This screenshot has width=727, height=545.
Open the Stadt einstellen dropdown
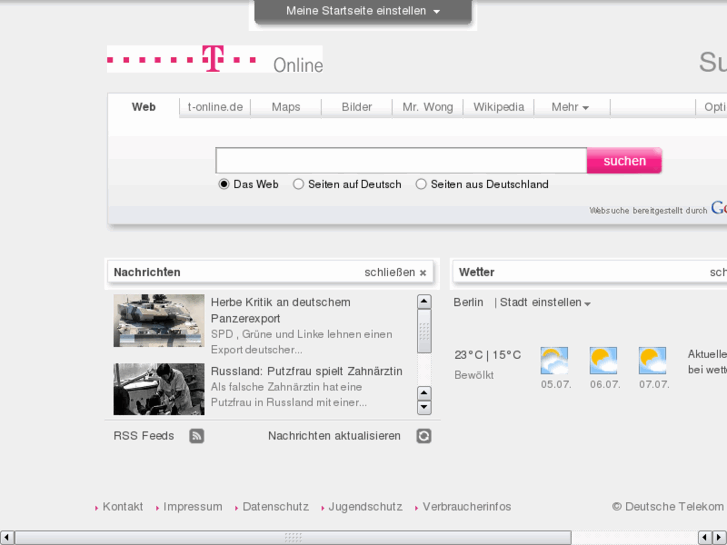545,302
